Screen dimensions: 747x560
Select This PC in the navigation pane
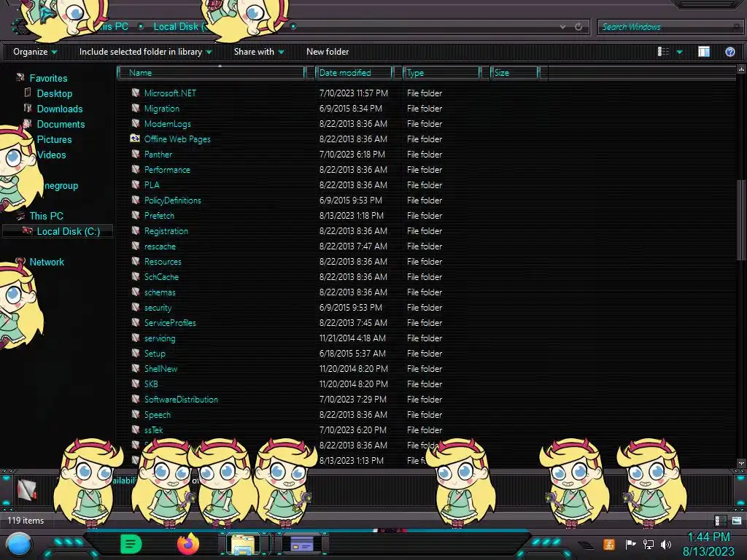click(46, 216)
